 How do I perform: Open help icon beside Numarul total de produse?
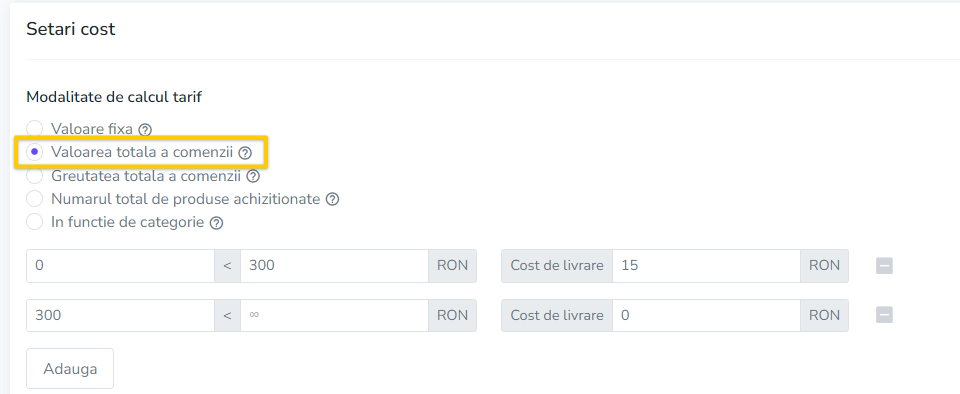point(332,199)
